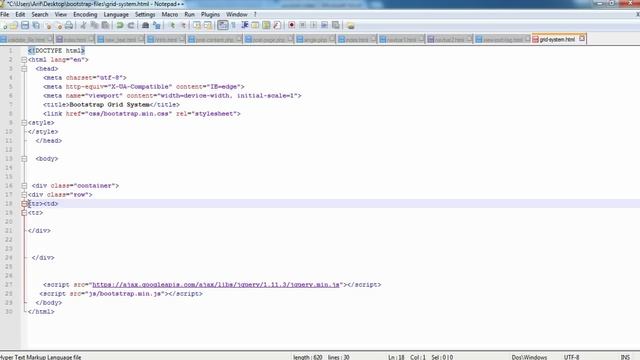Open the Settings menu
Viewport: 640px width, 360px height.
145,14
